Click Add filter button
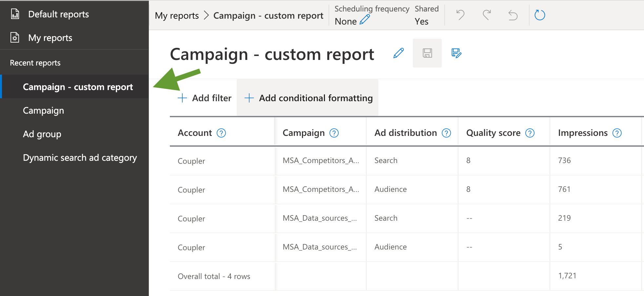644x296 pixels. (204, 98)
